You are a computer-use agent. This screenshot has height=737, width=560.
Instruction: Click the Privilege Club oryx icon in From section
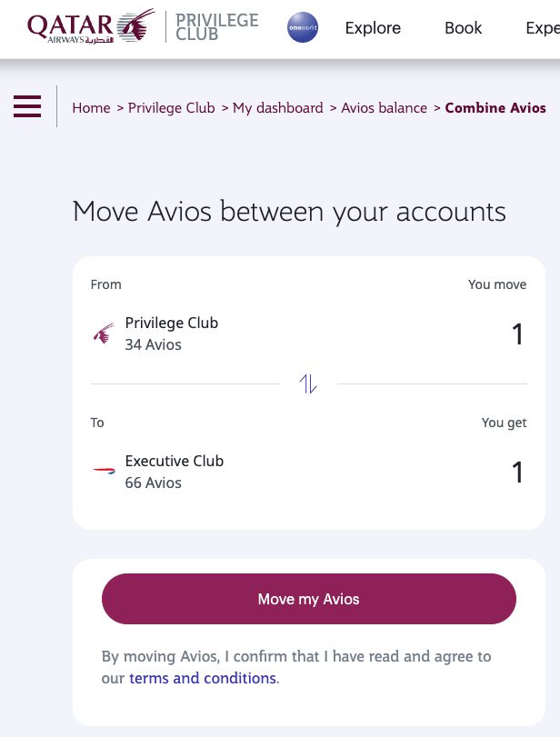click(103, 333)
